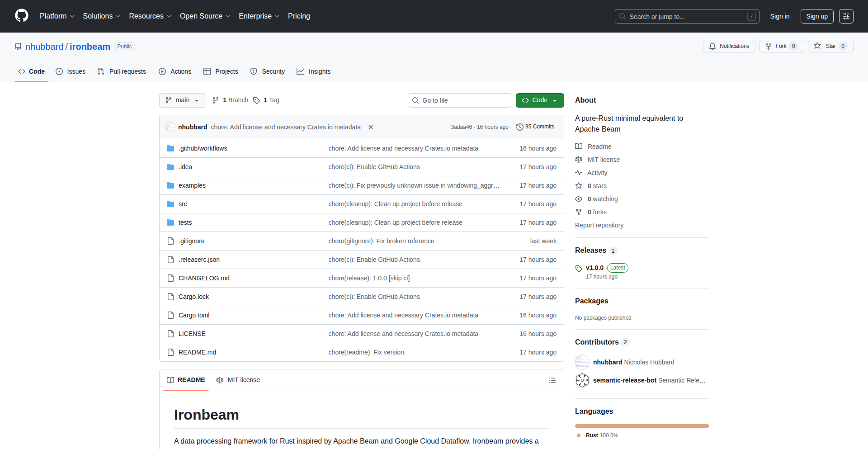Expand the Resources menu
The height and width of the screenshot is (449, 868).
[x=150, y=16]
